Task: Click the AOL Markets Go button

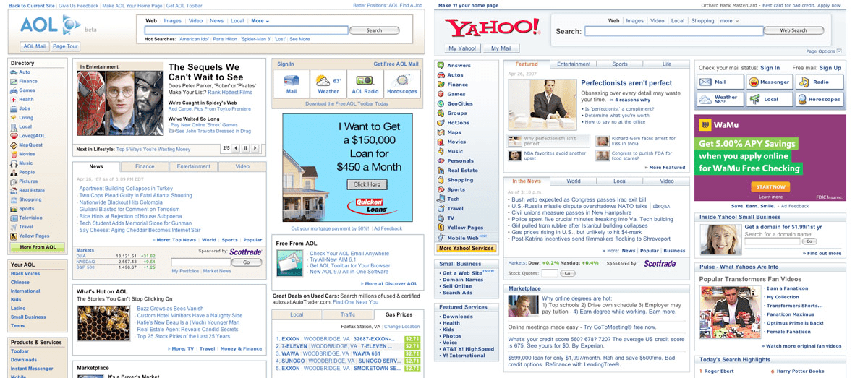Action: point(247,262)
